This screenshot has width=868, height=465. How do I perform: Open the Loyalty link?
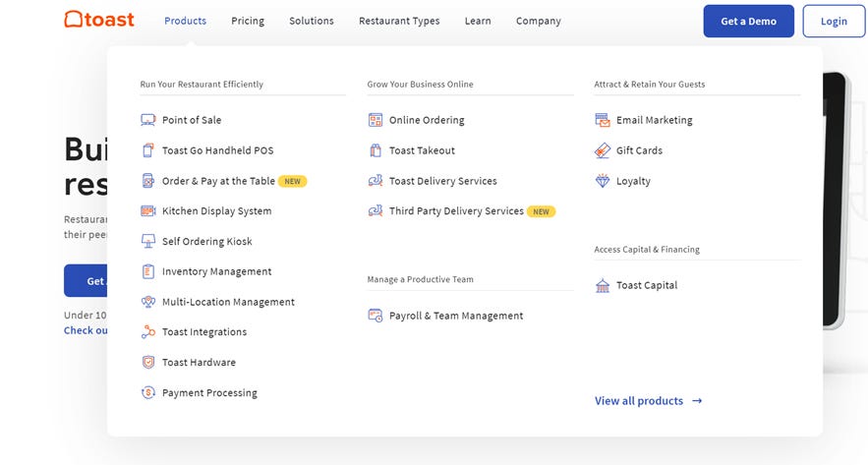(633, 181)
